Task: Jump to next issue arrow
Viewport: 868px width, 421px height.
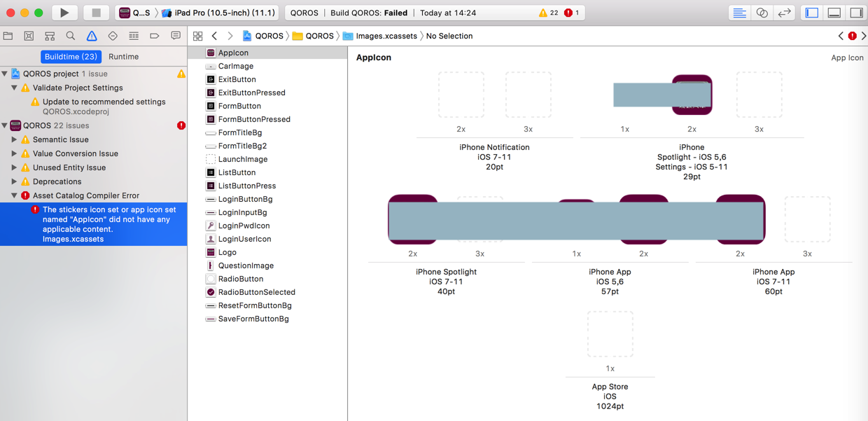Action: click(x=864, y=36)
